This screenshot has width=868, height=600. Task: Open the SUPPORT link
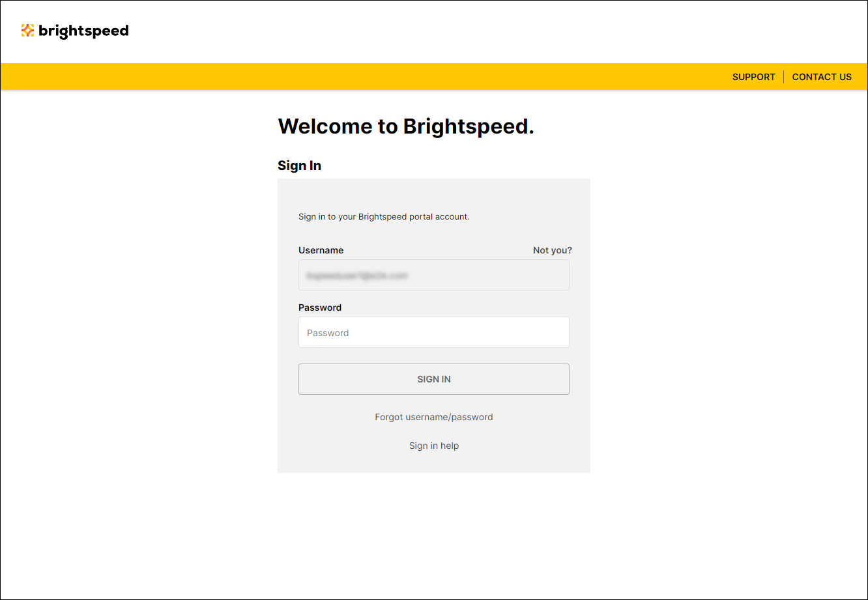click(754, 77)
